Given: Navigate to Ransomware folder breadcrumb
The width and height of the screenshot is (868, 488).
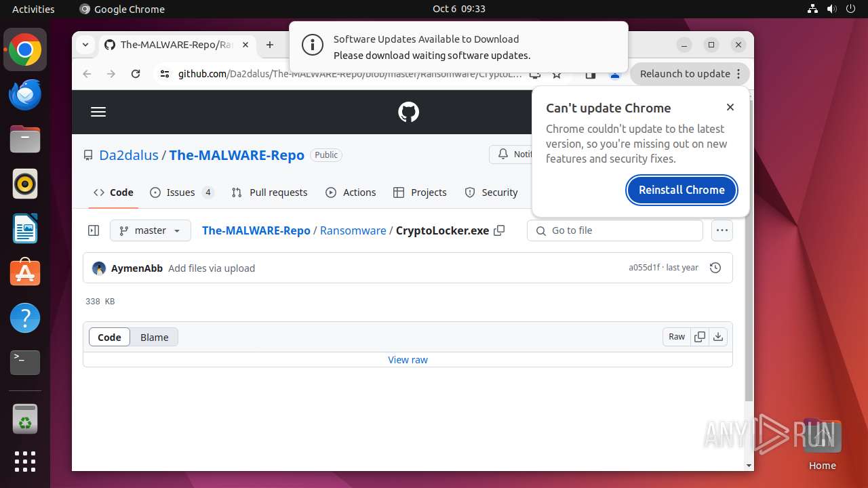Looking at the screenshot, I should click(353, 230).
